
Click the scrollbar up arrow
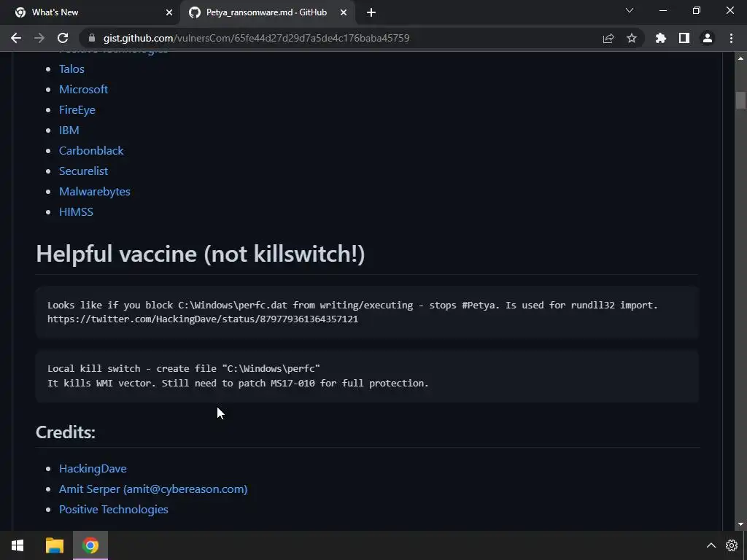(x=740, y=58)
